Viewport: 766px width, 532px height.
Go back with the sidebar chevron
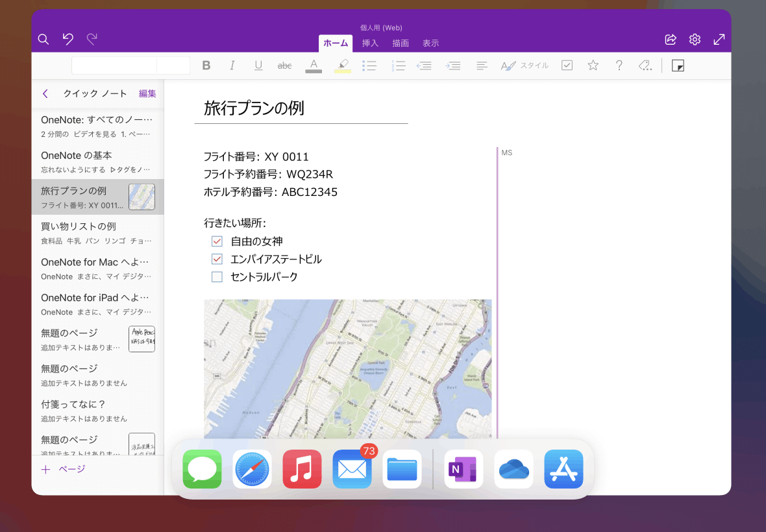tap(45, 93)
